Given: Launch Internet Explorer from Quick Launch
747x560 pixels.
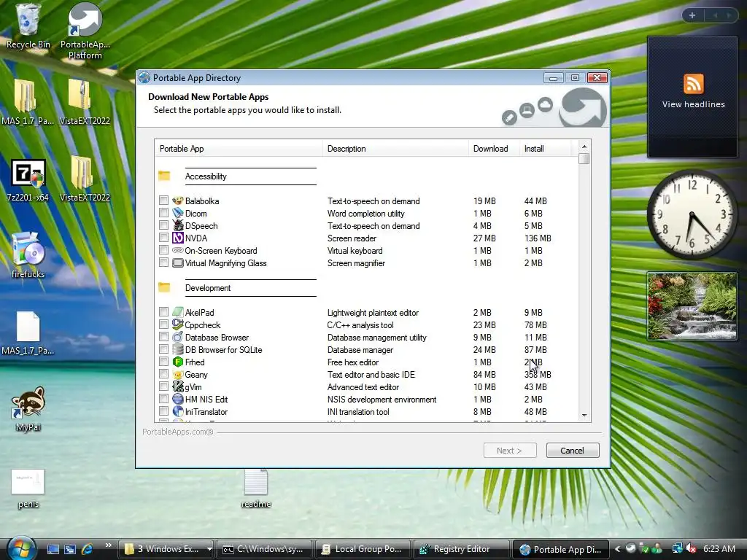Looking at the screenshot, I should (88, 549).
